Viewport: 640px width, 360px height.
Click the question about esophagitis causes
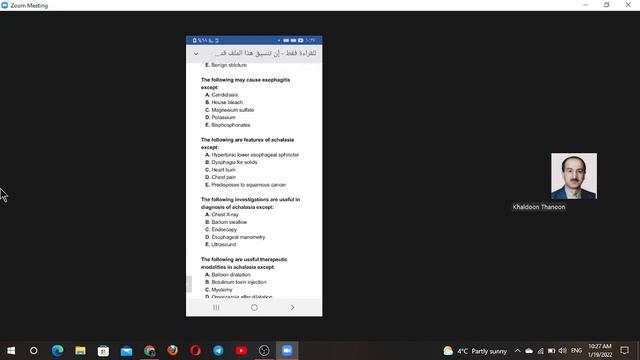(x=245, y=83)
